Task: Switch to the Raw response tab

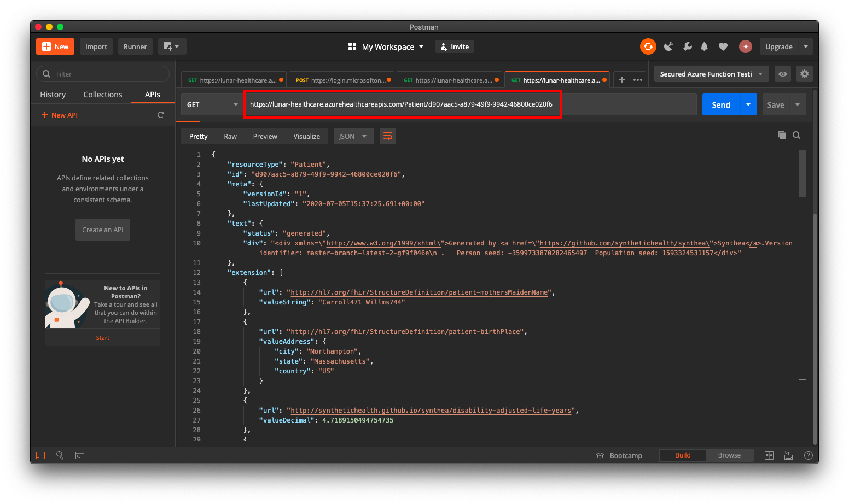Action: point(230,136)
